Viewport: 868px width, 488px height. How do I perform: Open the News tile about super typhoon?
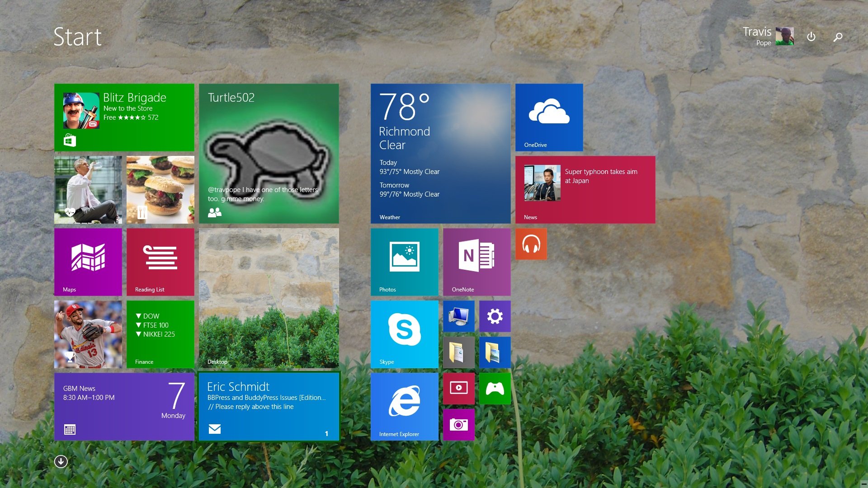click(585, 190)
